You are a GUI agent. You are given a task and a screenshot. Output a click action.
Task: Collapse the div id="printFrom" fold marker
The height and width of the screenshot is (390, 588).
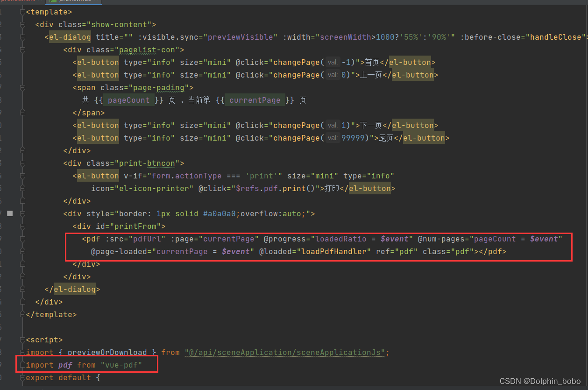click(23, 226)
